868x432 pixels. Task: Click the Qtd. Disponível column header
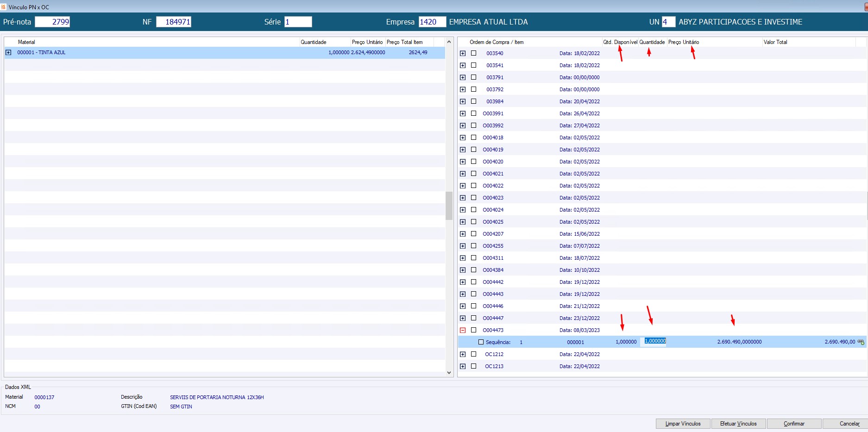click(620, 42)
